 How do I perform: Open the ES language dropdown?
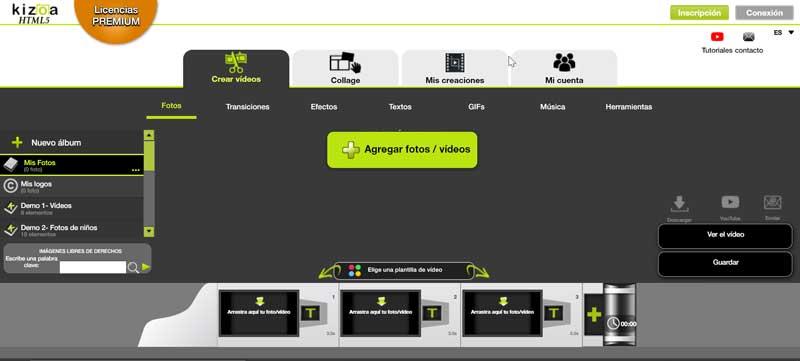pyautogui.click(x=784, y=33)
